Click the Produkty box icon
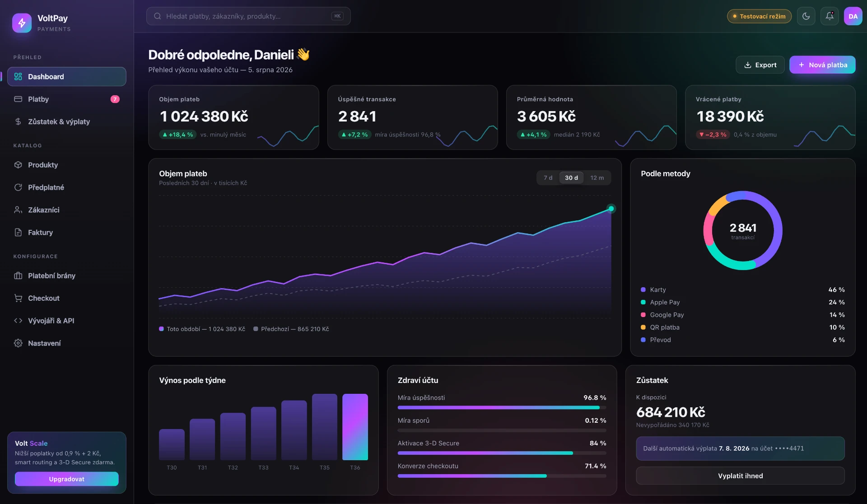This screenshot has width=867, height=504. (18, 165)
